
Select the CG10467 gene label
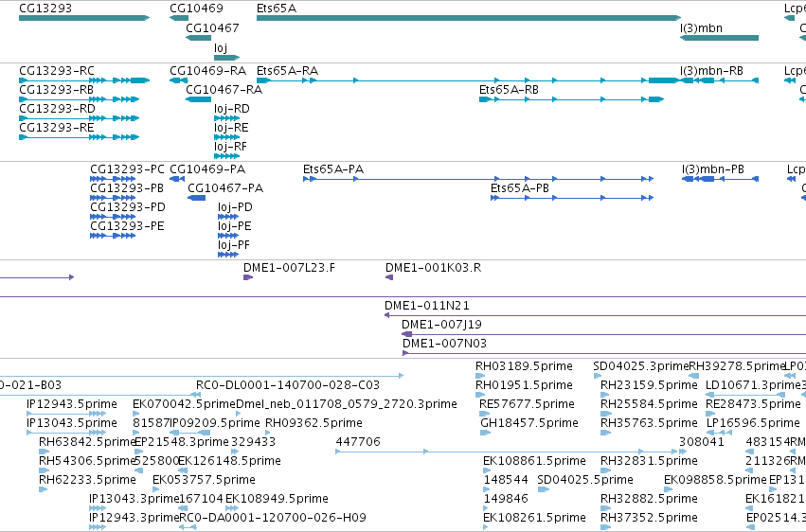212,27
